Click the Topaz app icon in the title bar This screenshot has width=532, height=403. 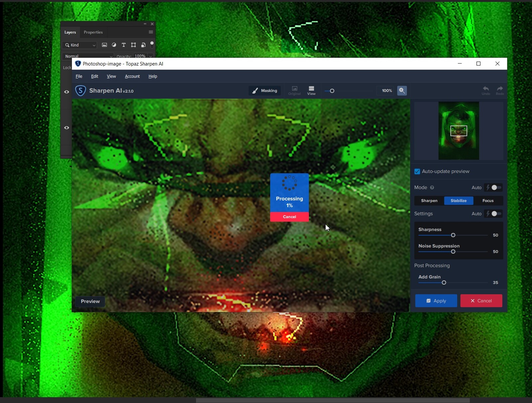(x=78, y=64)
